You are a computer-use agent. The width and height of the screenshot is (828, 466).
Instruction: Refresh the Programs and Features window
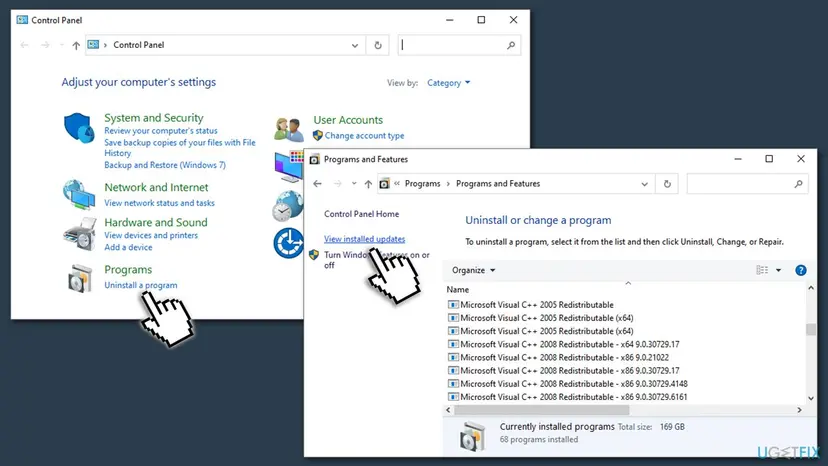pyautogui.click(x=667, y=184)
